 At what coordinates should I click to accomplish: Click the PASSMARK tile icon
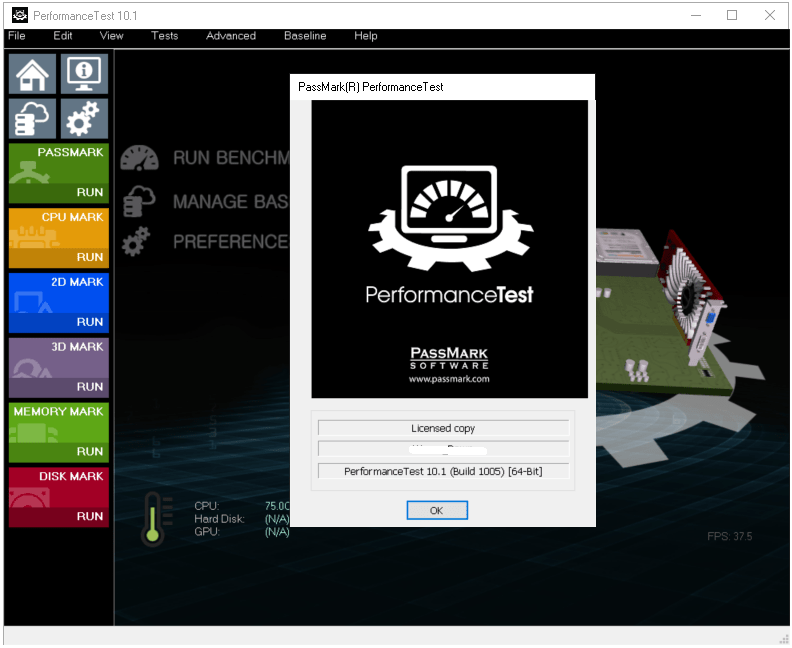29,173
